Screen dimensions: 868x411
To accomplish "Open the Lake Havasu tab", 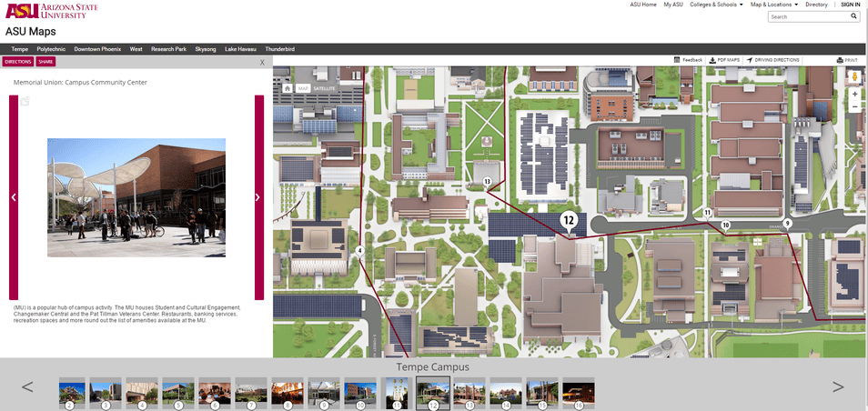I will [240, 49].
